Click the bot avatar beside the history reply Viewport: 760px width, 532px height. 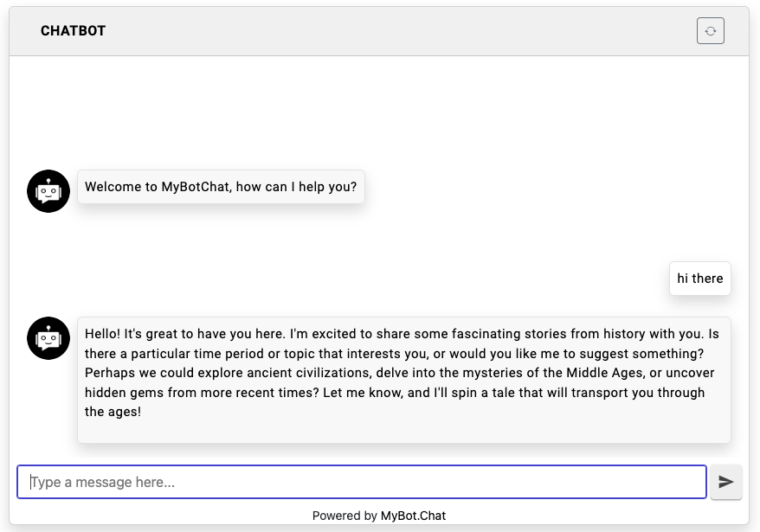pyautogui.click(x=48, y=338)
